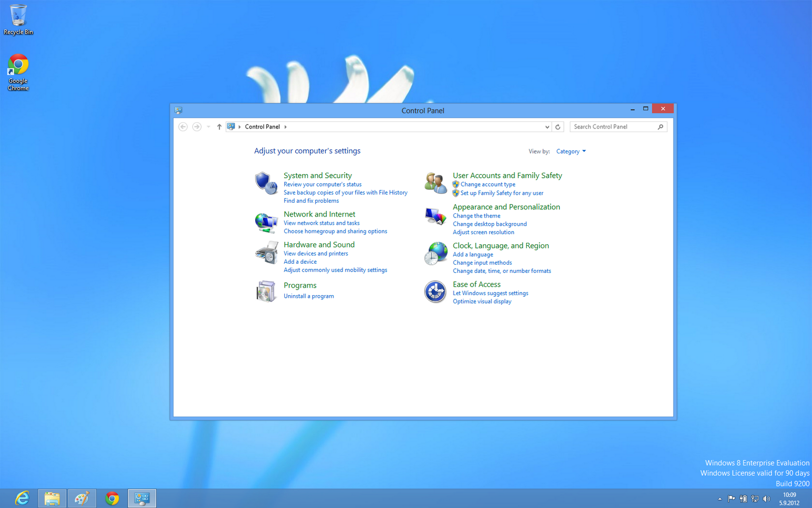The image size is (812, 508).
Task: Click Find and fix problems
Action: (311, 201)
